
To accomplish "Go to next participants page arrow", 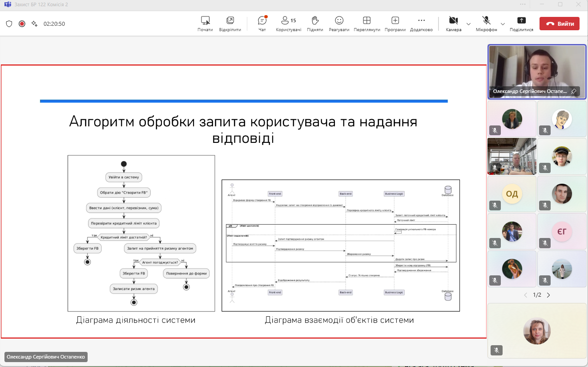I will tap(548, 295).
